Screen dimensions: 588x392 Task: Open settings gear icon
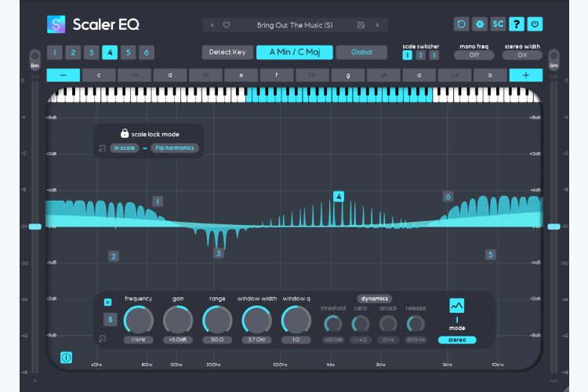[480, 24]
